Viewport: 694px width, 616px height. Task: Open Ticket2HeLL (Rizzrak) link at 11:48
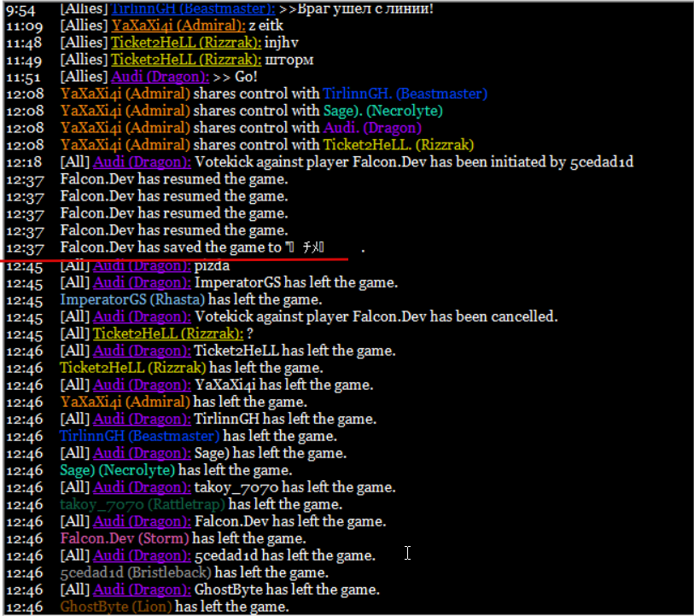coord(186,43)
